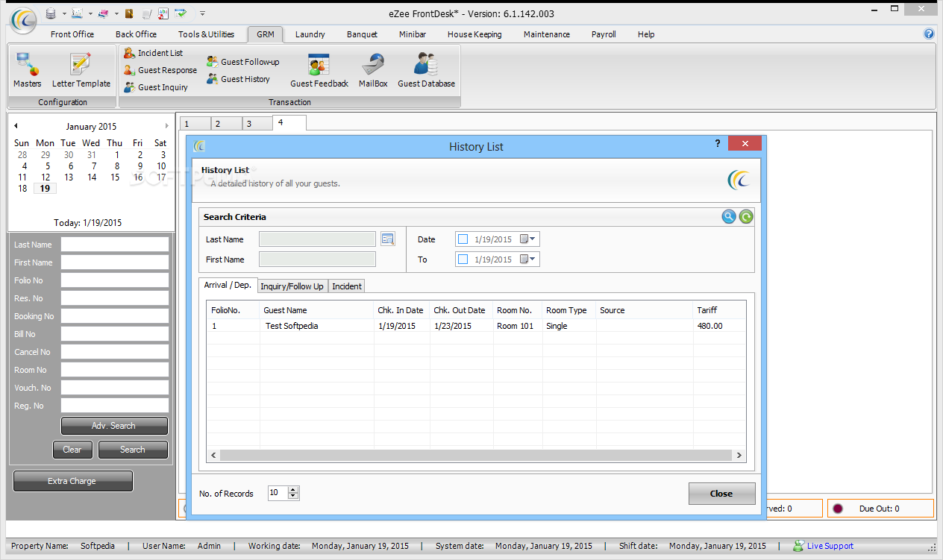Open Guest History from the ribbon
Viewport: 943px width, 560px height.
[238, 79]
